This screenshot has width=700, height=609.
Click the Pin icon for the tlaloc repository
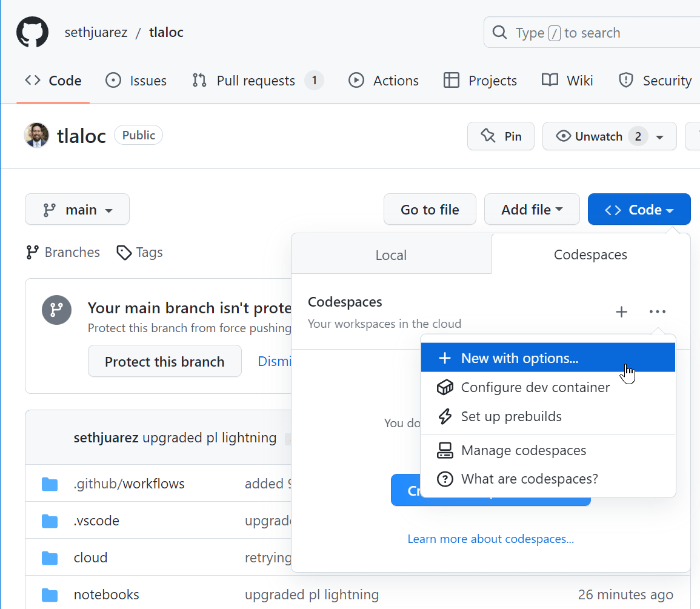coord(487,136)
